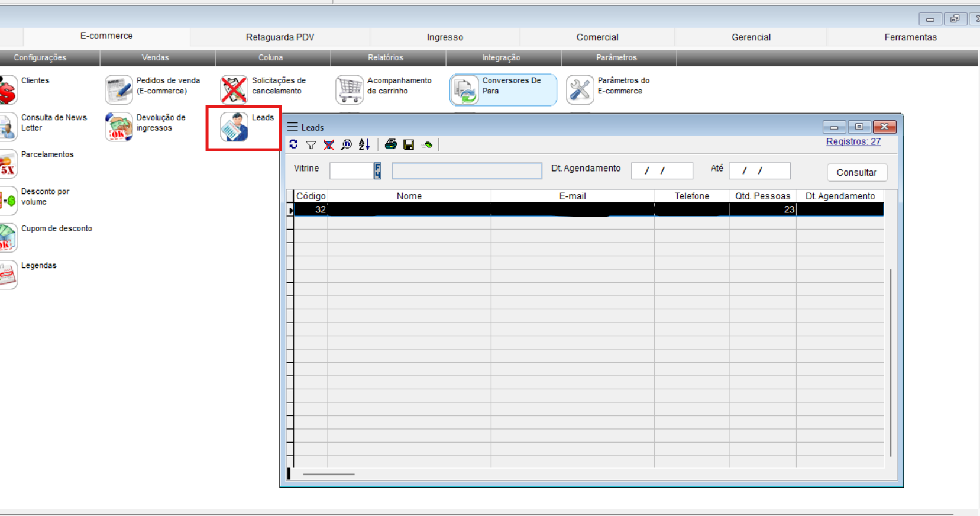Print the leads list

click(x=391, y=144)
